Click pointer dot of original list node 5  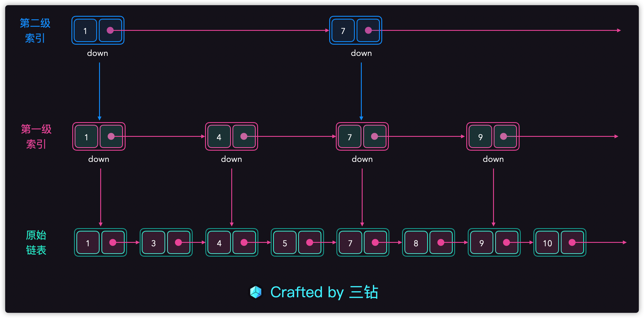310,243
